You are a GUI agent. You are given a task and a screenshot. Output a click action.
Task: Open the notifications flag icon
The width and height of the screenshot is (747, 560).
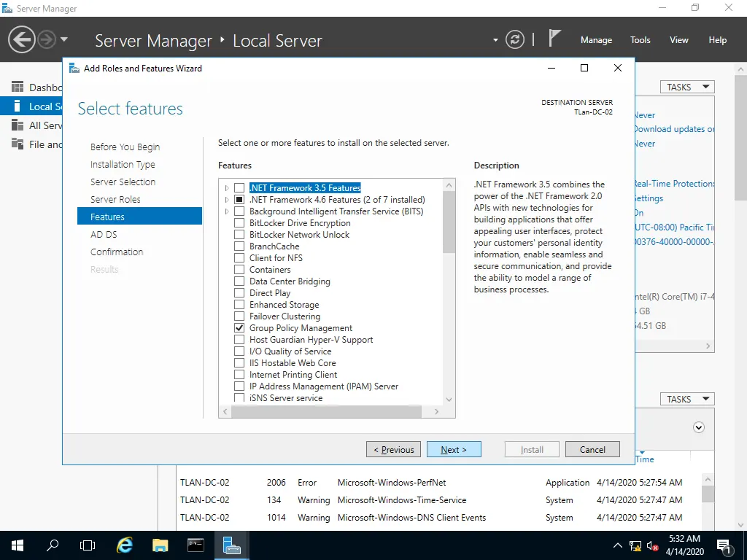554,39
